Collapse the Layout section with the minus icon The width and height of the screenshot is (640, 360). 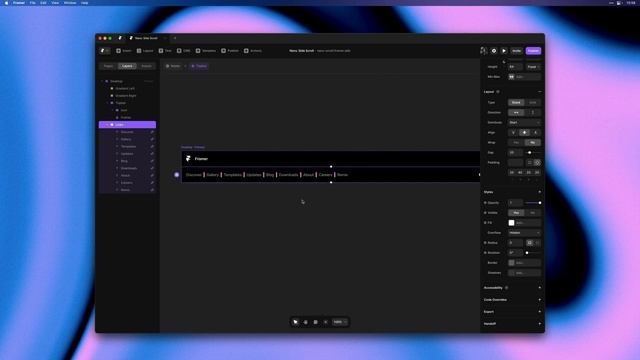click(x=540, y=92)
